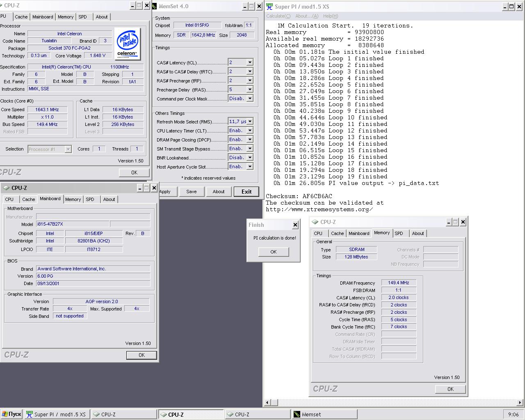Screen dimensions: 525x420
Task: Switch to Cache tab in top CPU-Z window
Action: coord(21,17)
